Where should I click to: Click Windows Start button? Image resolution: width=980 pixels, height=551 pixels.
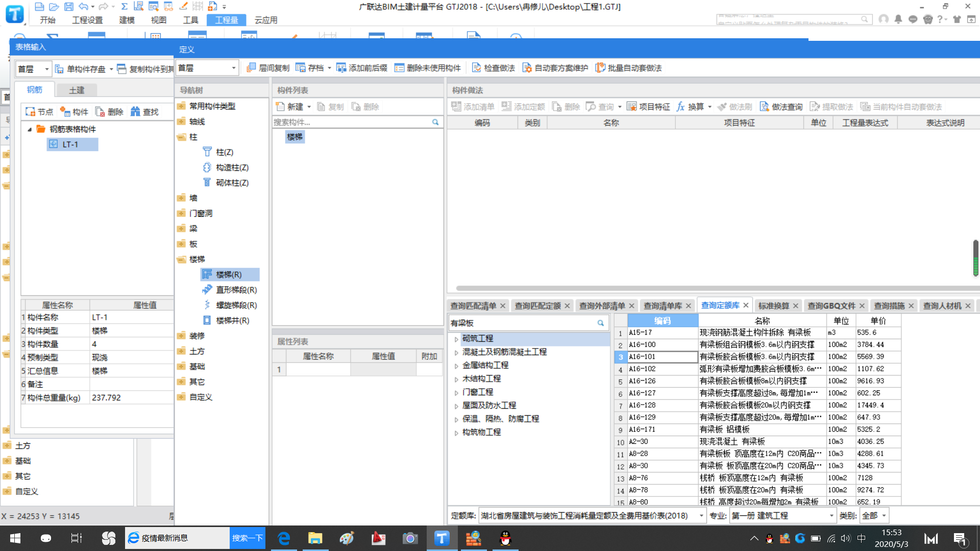15,538
